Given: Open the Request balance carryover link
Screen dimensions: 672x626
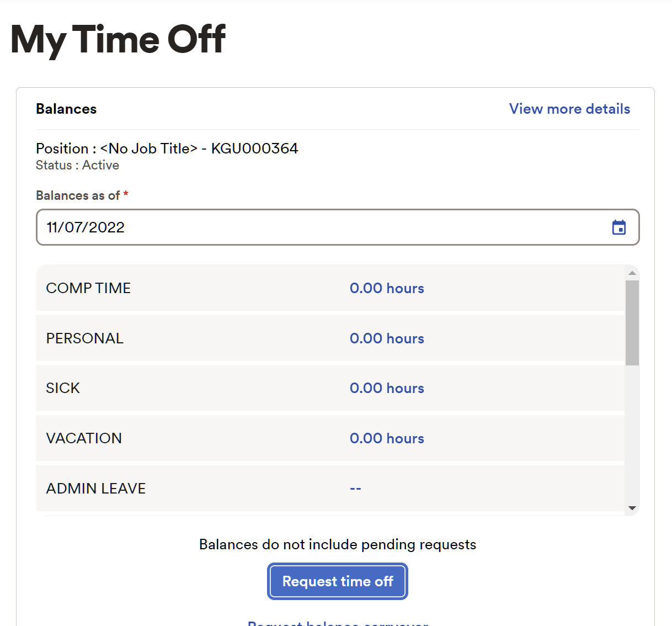Looking at the screenshot, I should click(x=338, y=623).
